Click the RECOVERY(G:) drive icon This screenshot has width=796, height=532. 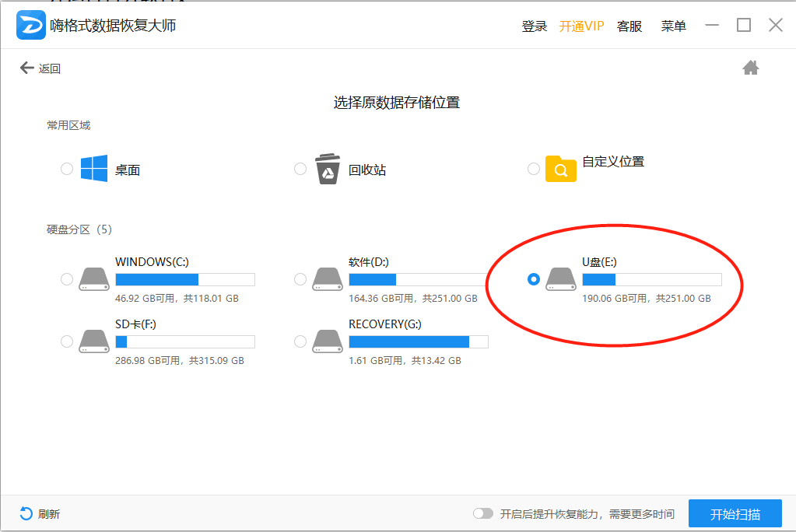pyautogui.click(x=328, y=341)
